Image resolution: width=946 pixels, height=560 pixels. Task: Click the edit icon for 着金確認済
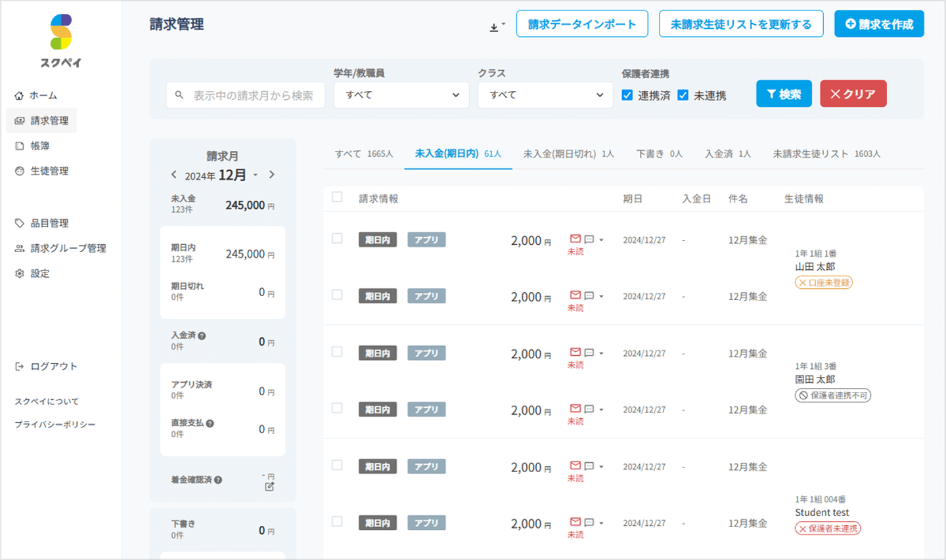(x=269, y=486)
